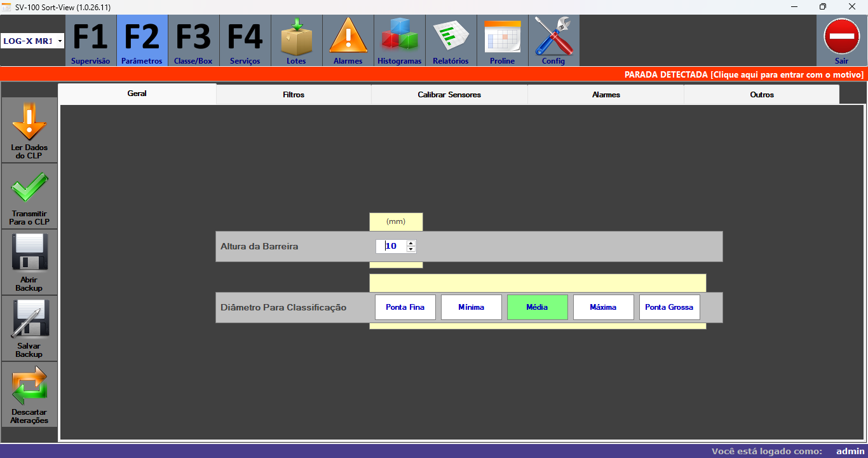
Task: Open Histogramas colored cubes icon
Action: [x=399, y=41]
